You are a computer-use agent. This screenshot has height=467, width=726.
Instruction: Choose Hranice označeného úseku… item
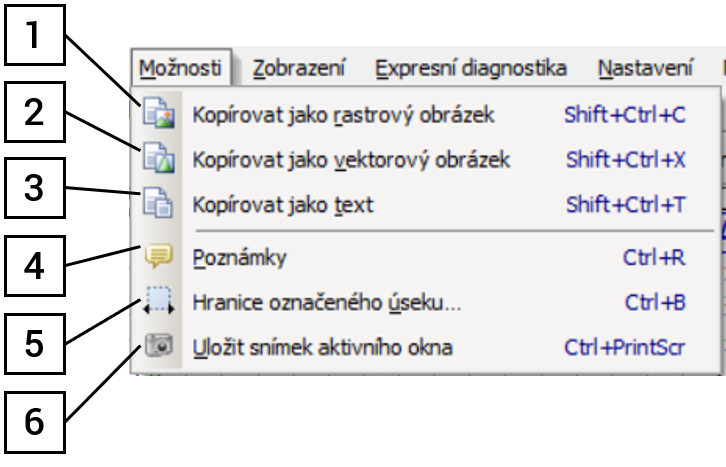327,302
